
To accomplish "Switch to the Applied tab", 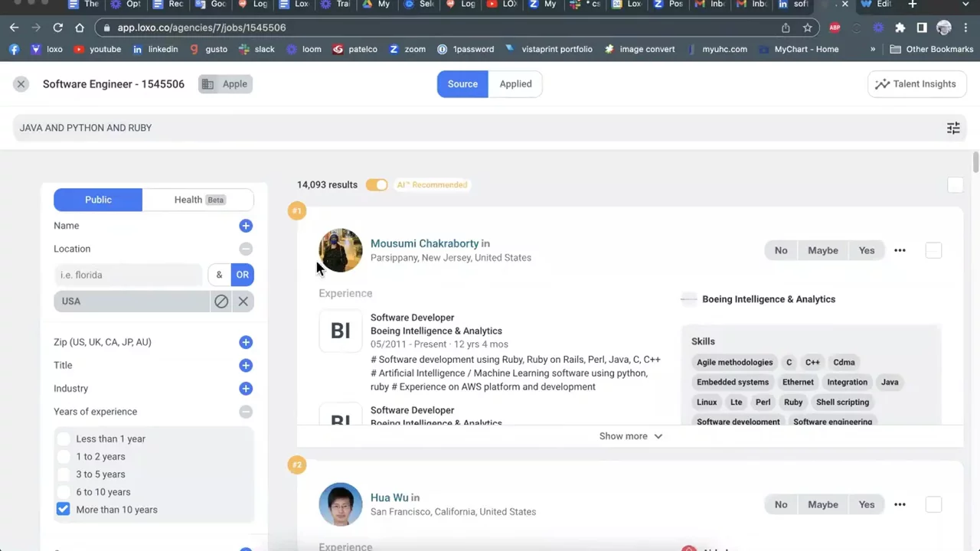I will point(515,84).
